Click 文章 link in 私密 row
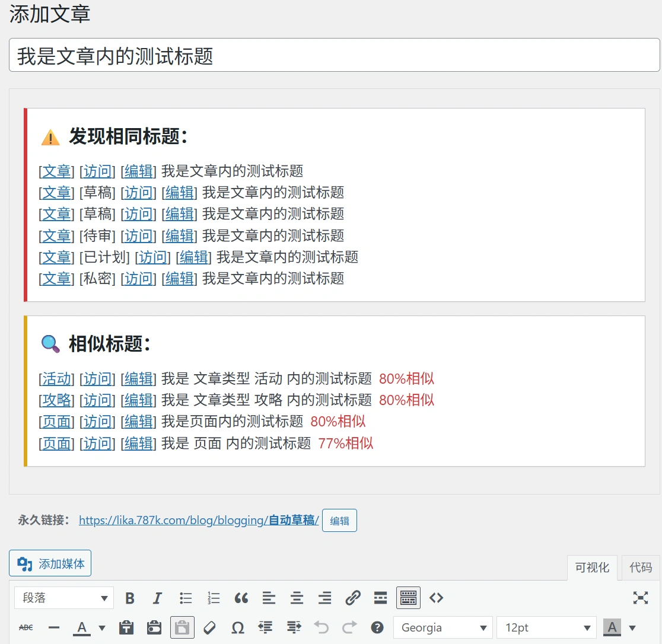 (56, 279)
